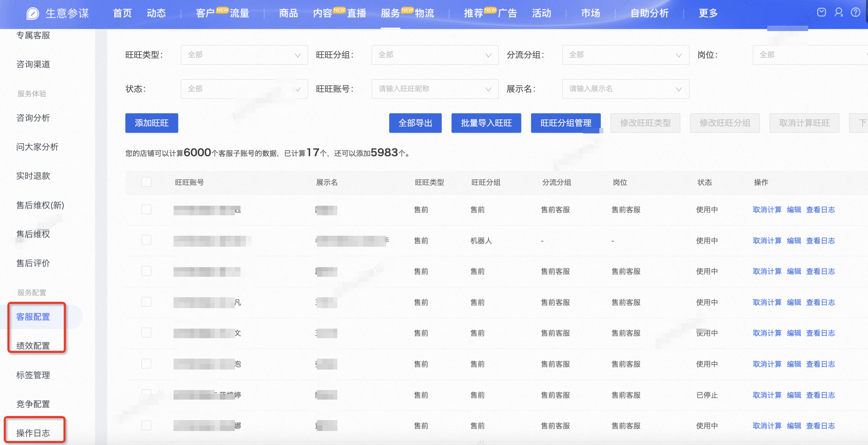Open 售后维权(新) in the sidebar

point(40,205)
